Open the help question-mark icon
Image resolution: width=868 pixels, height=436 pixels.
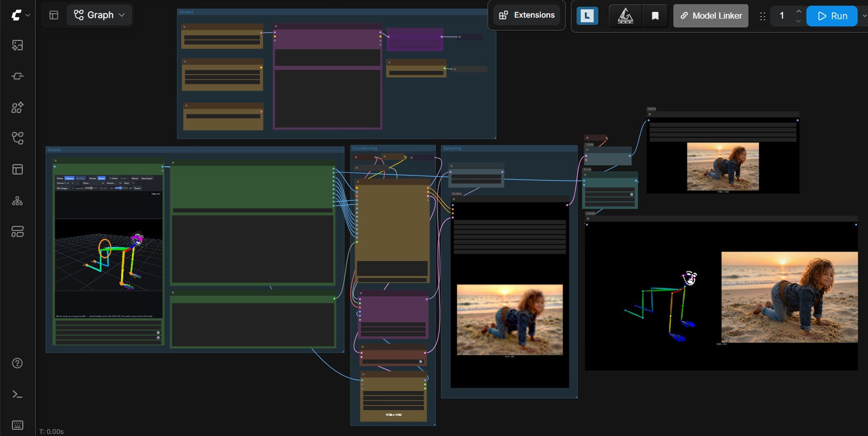pos(17,363)
